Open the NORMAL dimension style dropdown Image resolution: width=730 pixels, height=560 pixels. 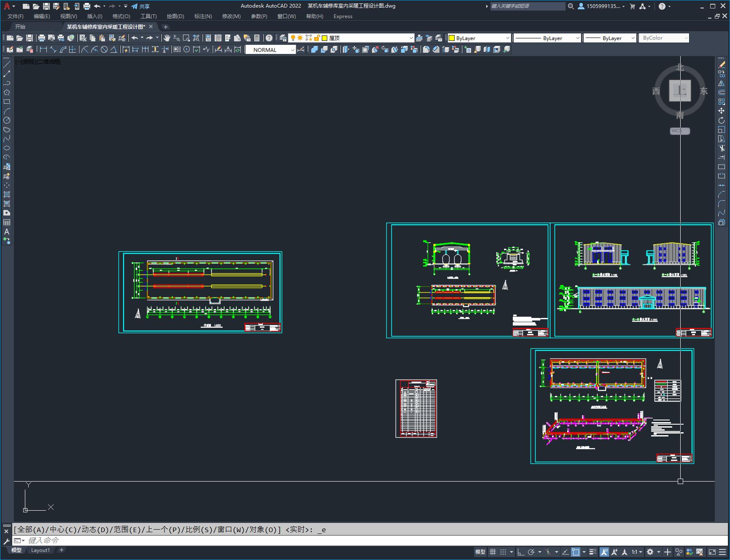(x=271, y=50)
